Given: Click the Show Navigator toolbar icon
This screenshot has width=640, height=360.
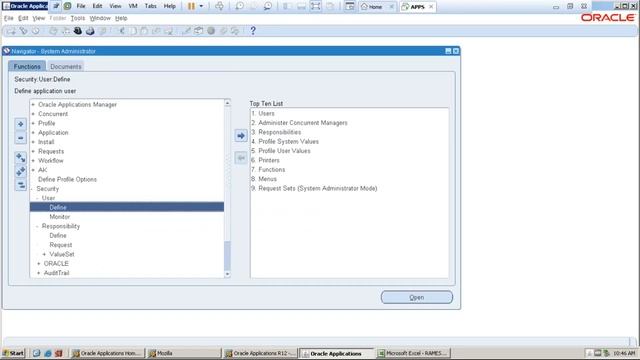Looking at the screenshot, I should 36,31.
